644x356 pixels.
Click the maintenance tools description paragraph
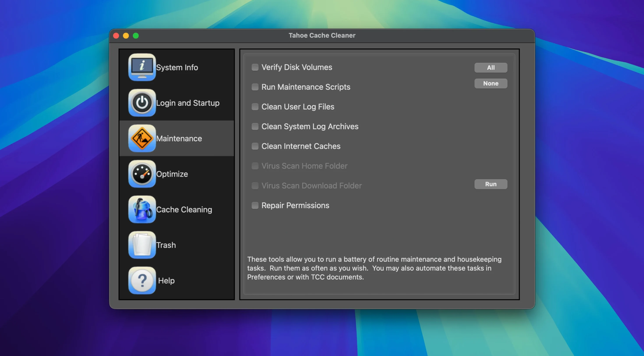[374, 268]
